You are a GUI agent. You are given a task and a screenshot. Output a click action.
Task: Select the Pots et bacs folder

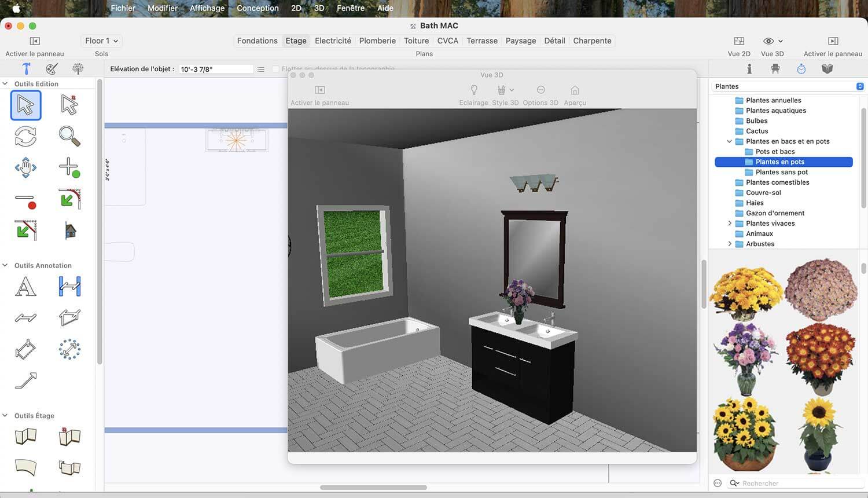pyautogui.click(x=775, y=152)
